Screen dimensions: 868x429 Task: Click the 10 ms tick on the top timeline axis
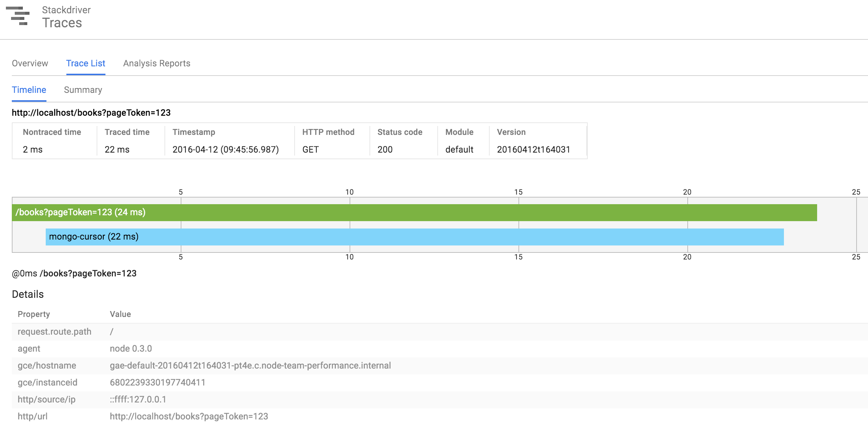pos(349,192)
